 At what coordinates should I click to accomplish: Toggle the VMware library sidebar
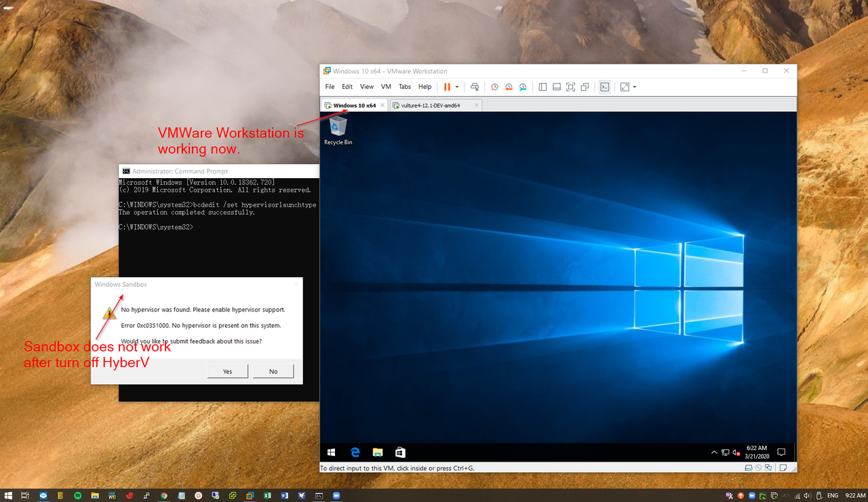542,87
